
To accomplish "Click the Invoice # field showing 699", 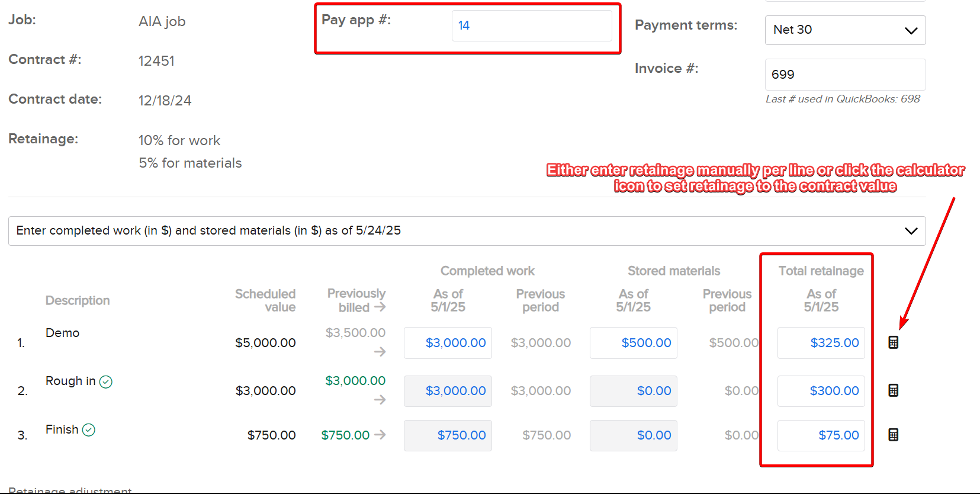I will pyautogui.click(x=845, y=75).
